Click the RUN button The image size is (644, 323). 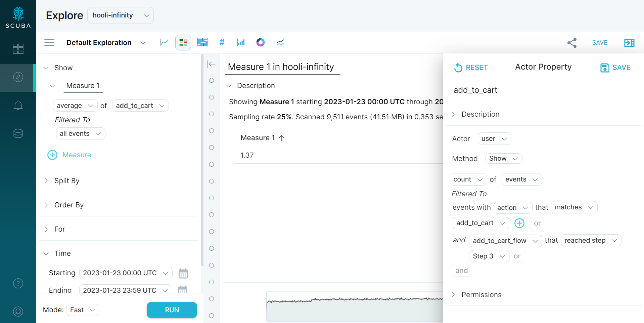[172, 310]
